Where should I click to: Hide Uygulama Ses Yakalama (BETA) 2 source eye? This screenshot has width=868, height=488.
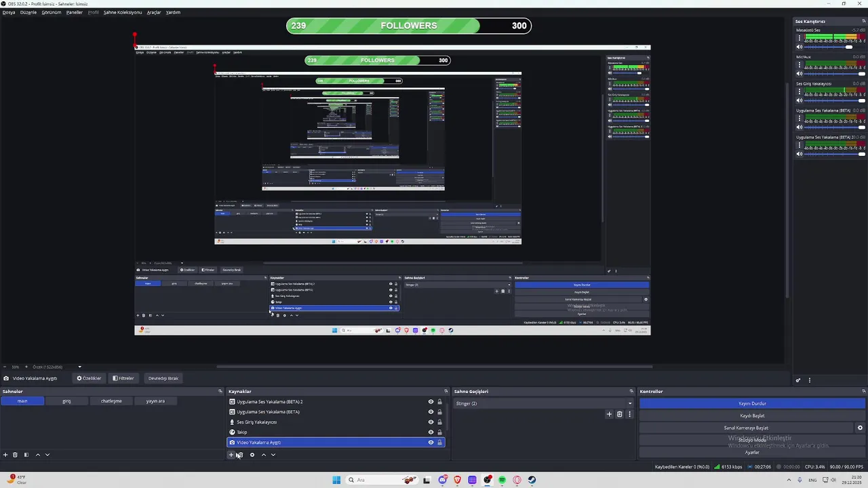click(x=431, y=402)
